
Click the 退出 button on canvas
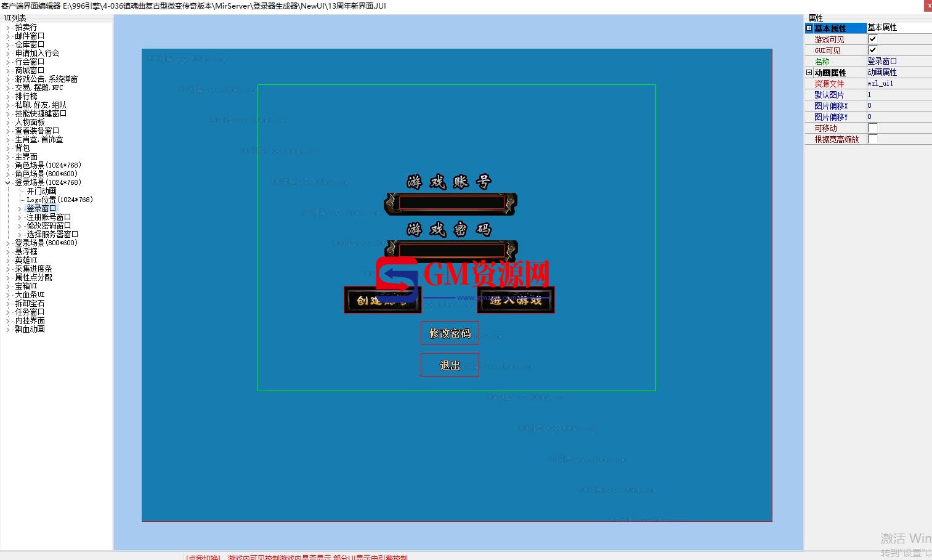(x=450, y=365)
